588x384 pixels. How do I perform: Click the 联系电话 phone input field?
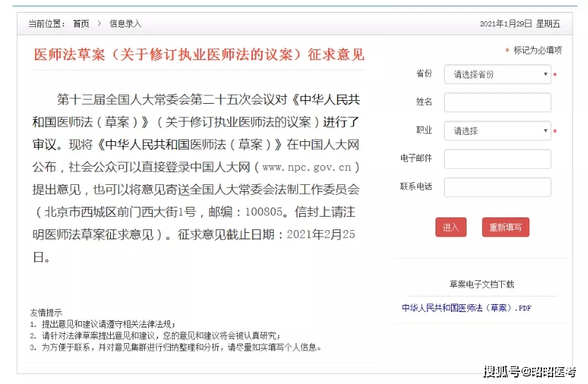pyautogui.click(x=497, y=187)
